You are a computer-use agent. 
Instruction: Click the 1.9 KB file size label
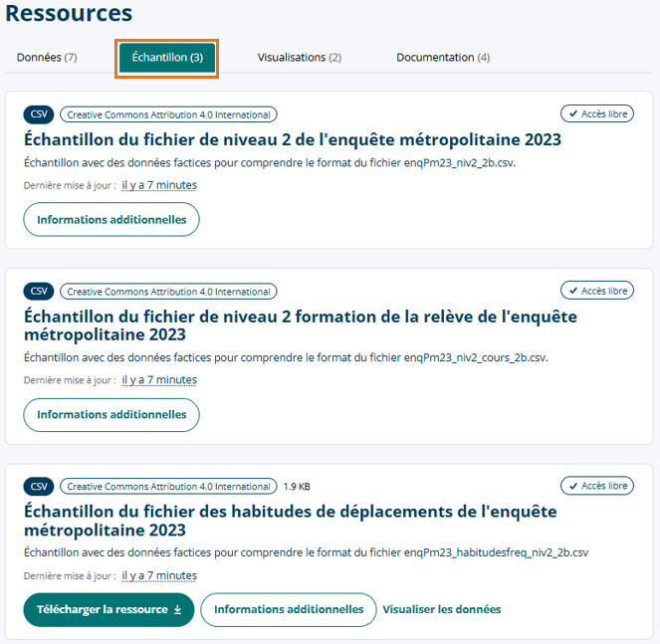click(x=297, y=487)
